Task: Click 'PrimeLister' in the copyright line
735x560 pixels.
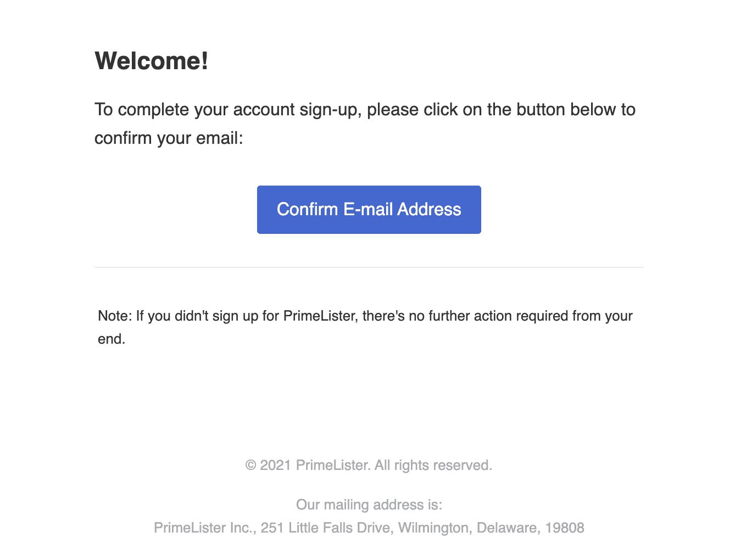Action: (332, 466)
